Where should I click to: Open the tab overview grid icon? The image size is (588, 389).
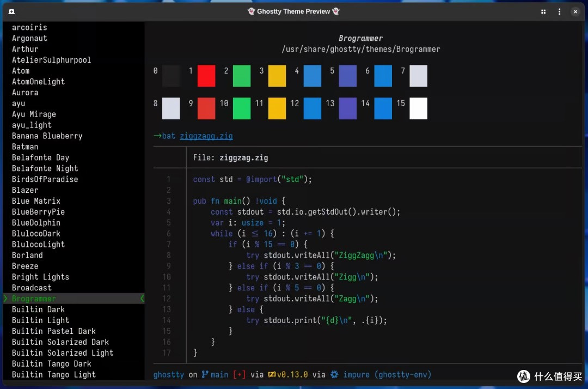coord(543,11)
